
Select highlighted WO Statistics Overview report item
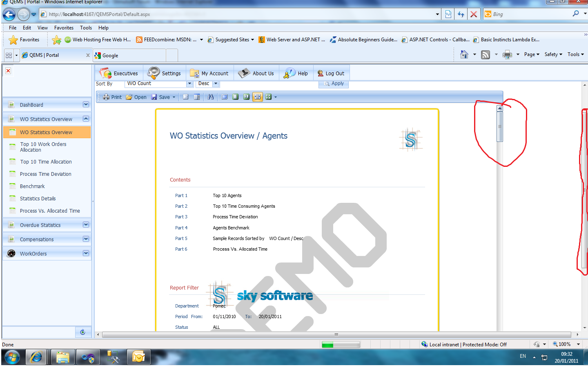click(47, 132)
